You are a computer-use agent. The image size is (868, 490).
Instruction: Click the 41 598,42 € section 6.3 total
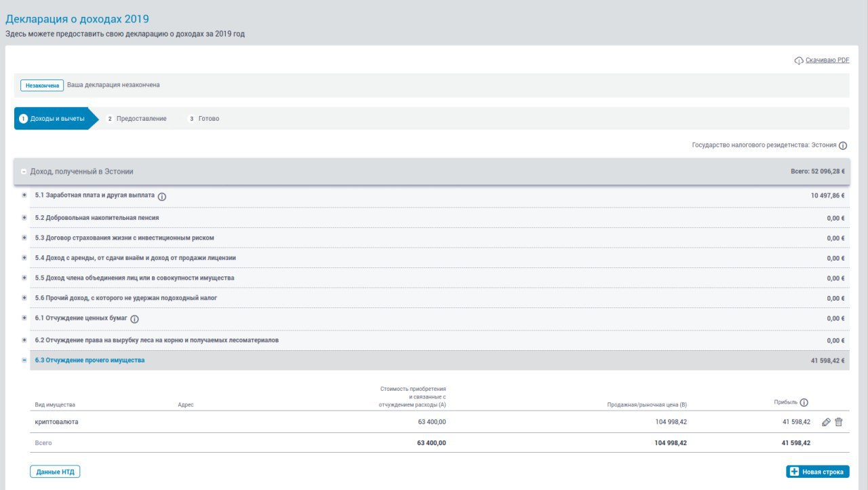coord(827,360)
